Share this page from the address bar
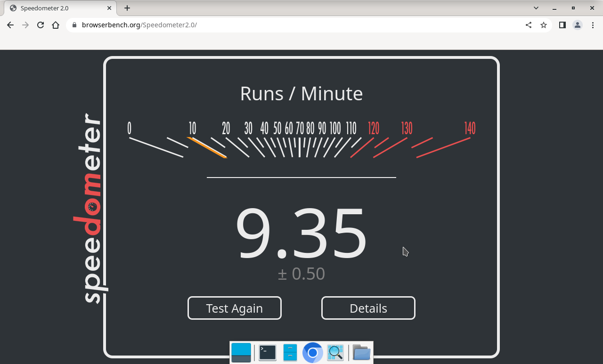The image size is (603, 364). (529, 25)
